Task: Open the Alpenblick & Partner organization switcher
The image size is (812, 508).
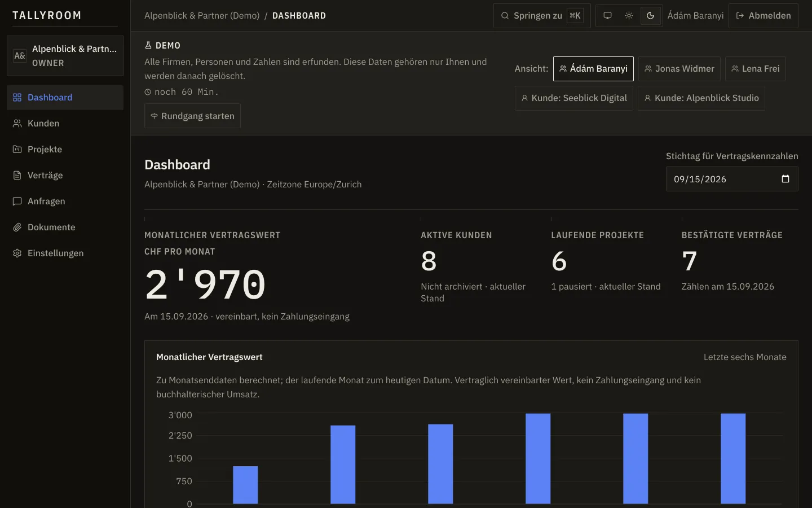Action: pyautogui.click(x=65, y=56)
